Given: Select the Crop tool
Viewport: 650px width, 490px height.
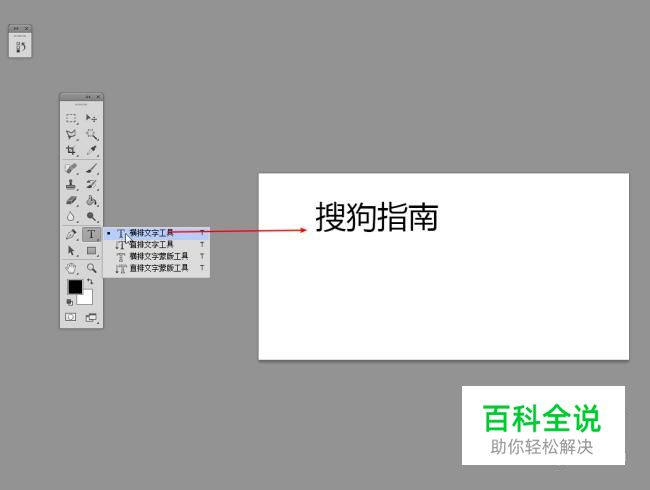Looking at the screenshot, I should coord(71,150).
